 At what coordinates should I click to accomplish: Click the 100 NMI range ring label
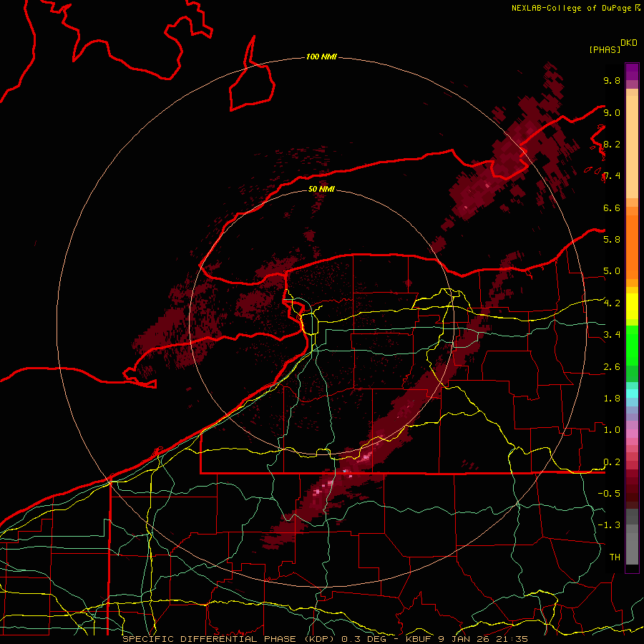coord(321,57)
